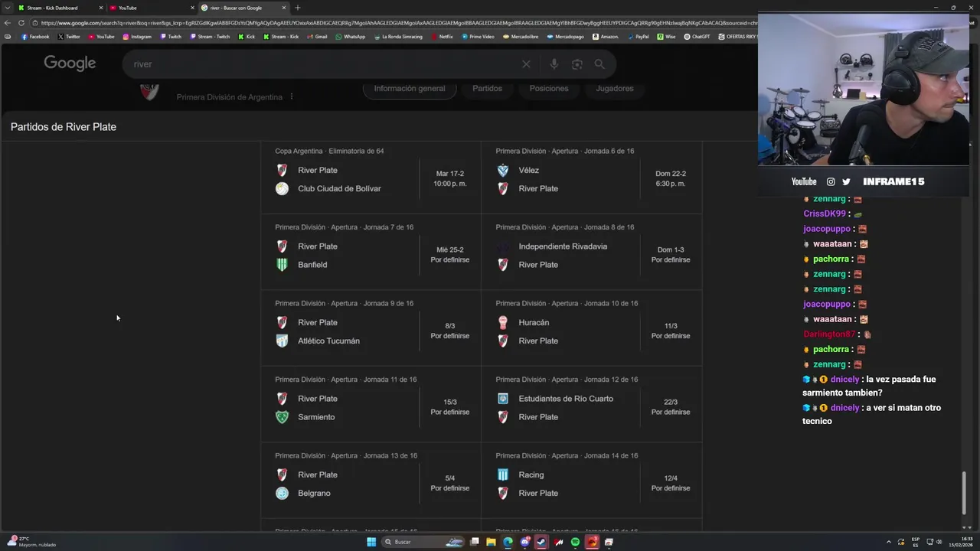Open the Amazon bookmark

(x=605, y=37)
